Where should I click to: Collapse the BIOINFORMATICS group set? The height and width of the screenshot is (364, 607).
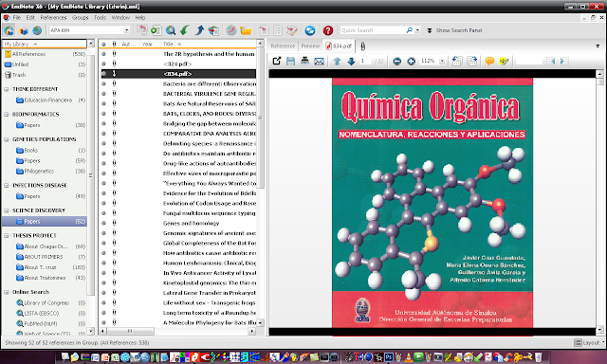pyautogui.click(x=7, y=114)
